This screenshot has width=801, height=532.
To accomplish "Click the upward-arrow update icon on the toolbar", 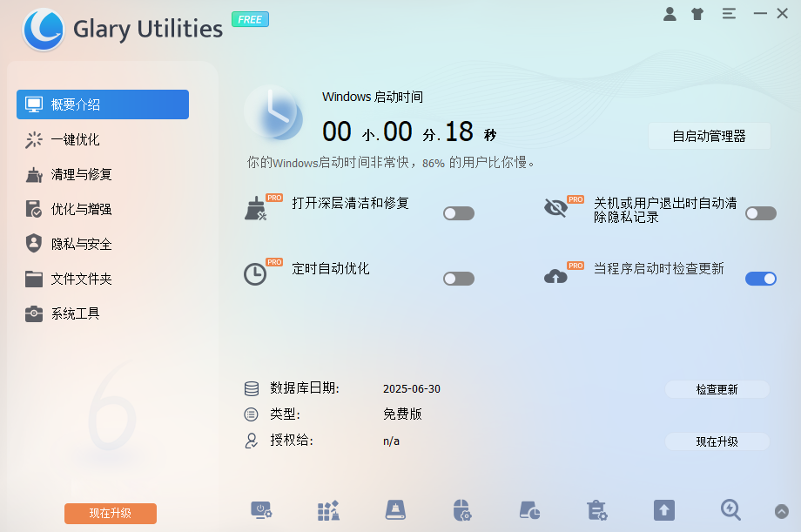I will point(663,511).
